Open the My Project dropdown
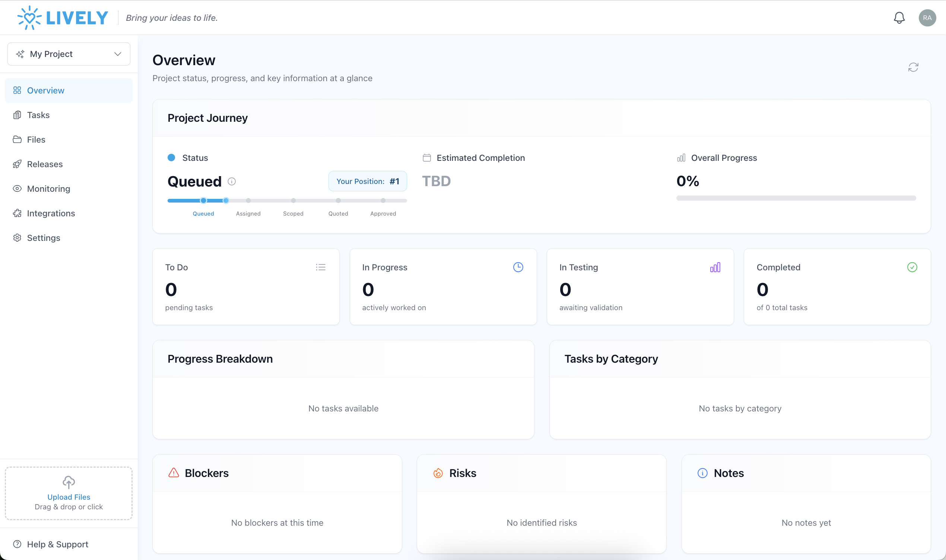Screen dimensions: 946x560 click(69, 54)
